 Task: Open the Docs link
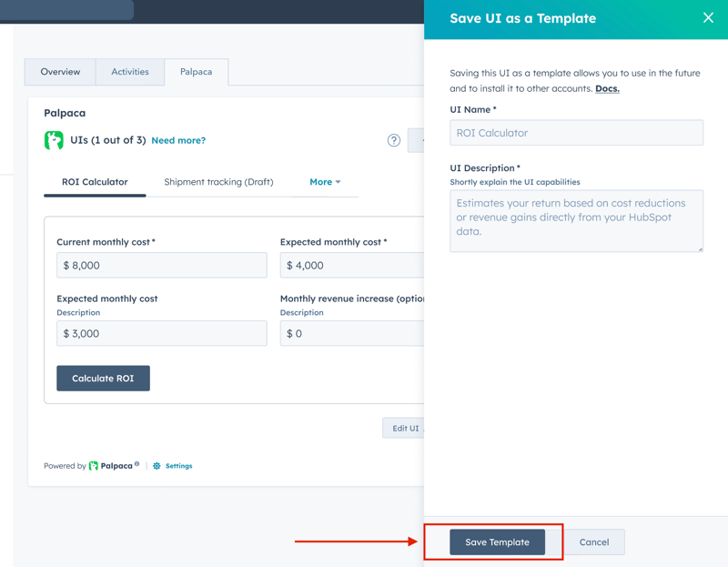pyautogui.click(x=607, y=88)
